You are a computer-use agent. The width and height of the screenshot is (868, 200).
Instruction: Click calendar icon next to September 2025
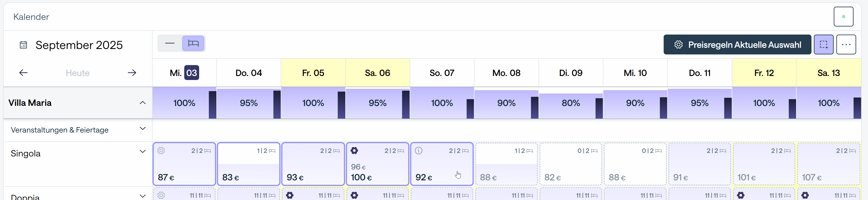[x=23, y=45]
